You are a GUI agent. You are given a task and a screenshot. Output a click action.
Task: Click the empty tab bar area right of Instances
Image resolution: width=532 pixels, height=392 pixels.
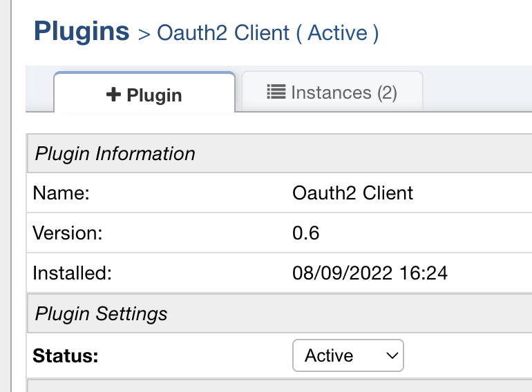(x=477, y=90)
